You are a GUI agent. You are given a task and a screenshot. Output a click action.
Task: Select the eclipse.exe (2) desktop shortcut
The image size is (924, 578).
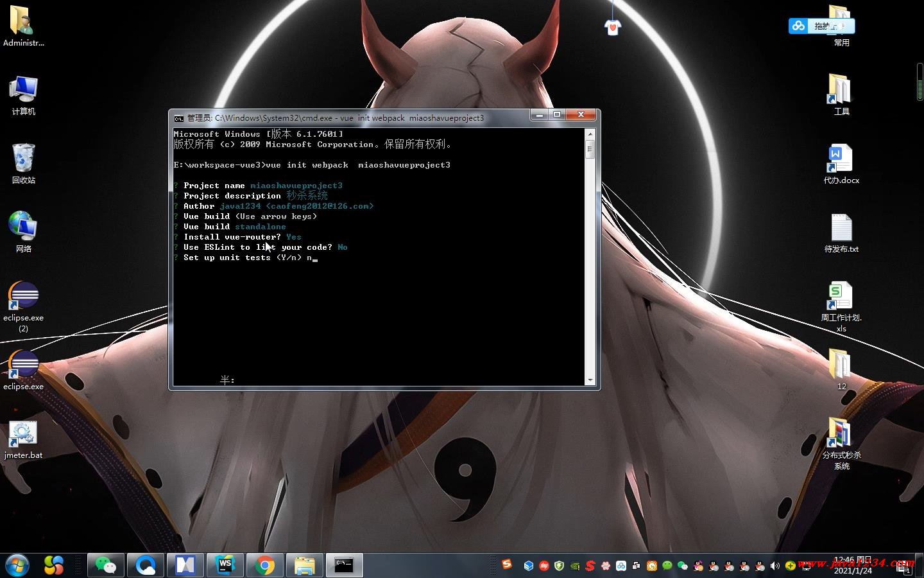23,307
